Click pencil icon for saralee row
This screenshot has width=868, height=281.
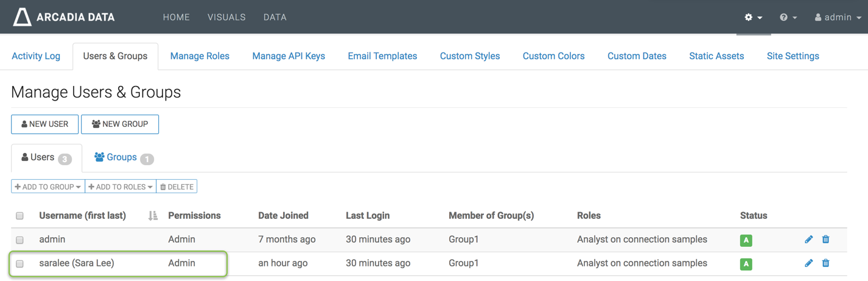pyautogui.click(x=808, y=263)
